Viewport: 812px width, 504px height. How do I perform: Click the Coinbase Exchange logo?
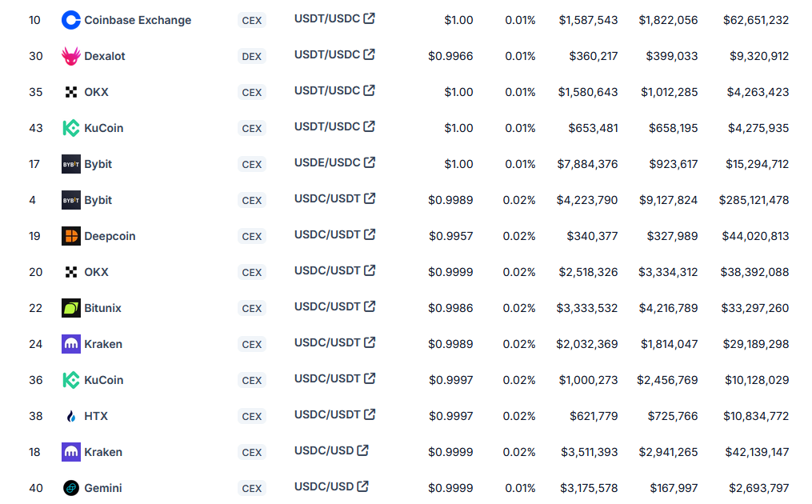70,20
